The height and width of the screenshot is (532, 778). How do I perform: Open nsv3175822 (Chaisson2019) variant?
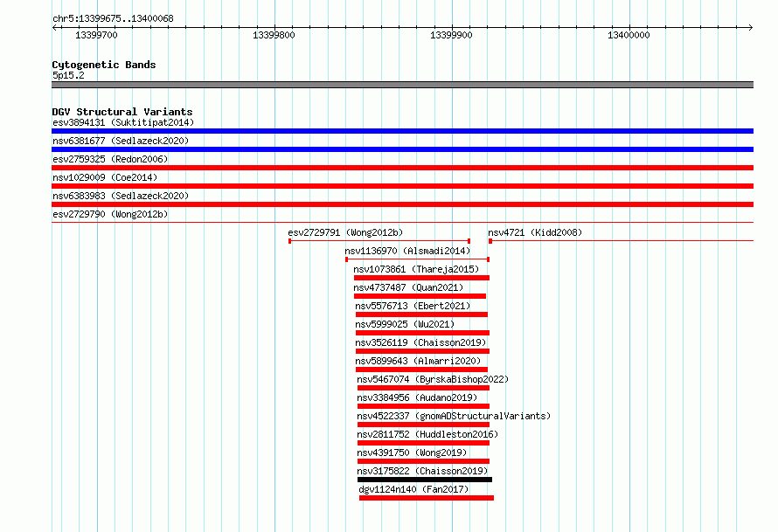pyautogui.click(x=422, y=471)
